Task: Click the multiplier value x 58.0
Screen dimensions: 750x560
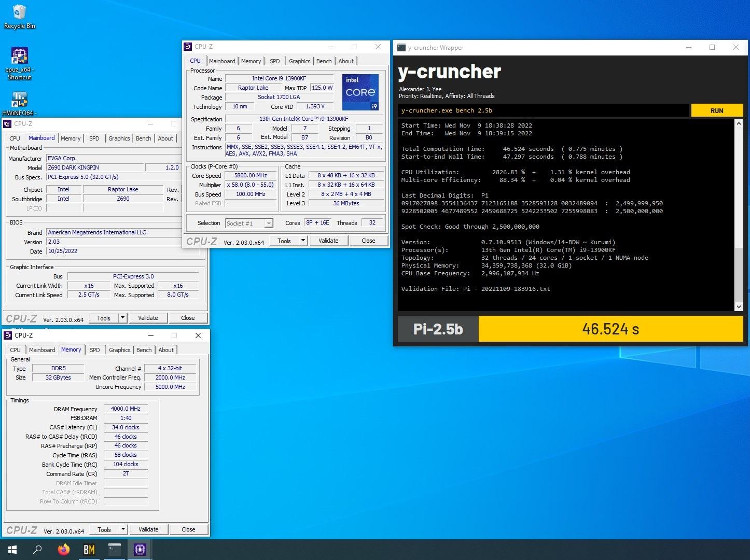Action: coord(251,185)
